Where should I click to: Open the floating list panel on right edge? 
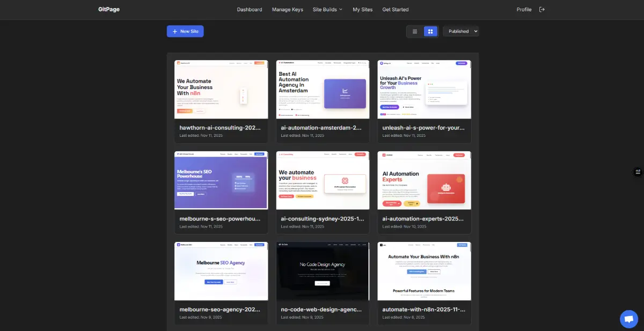[638, 172]
